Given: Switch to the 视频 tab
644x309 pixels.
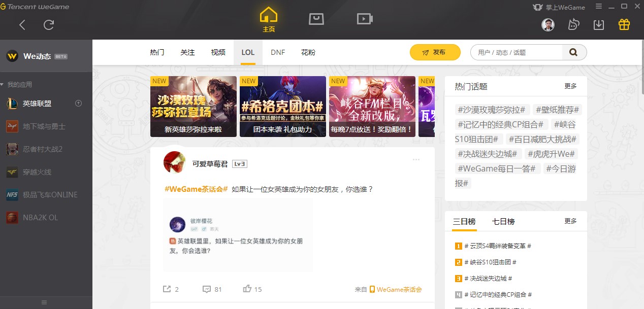Looking at the screenshot, I should coord(218,52).
